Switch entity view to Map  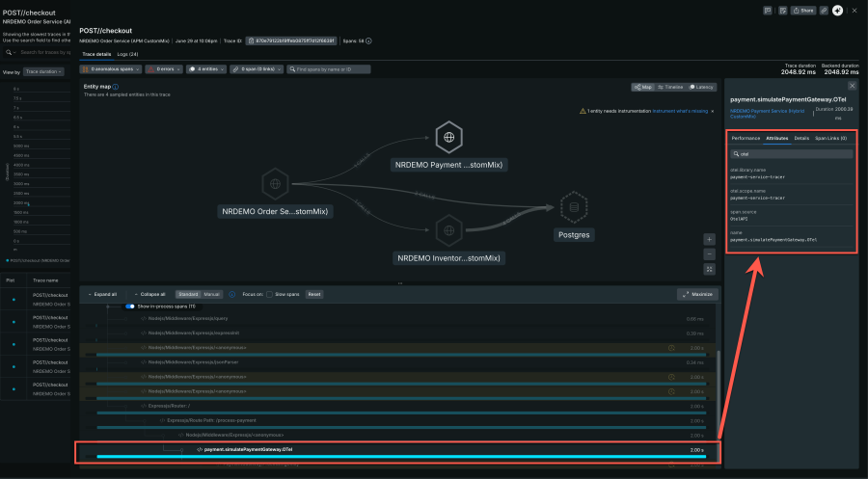643,87
